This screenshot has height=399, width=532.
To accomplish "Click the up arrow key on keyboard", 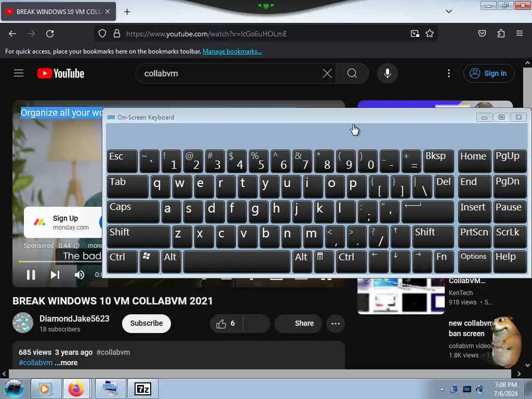I will click(x=401, y=237).
